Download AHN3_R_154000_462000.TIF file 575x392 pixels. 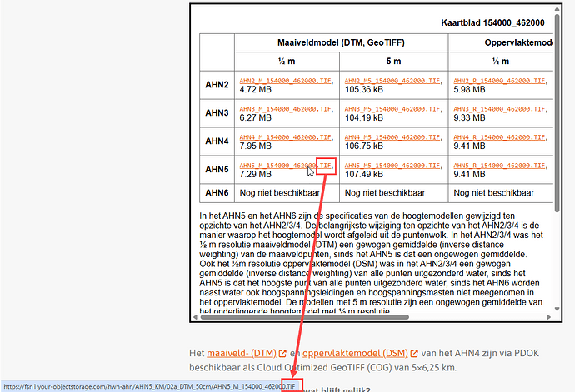pos(500,109)
